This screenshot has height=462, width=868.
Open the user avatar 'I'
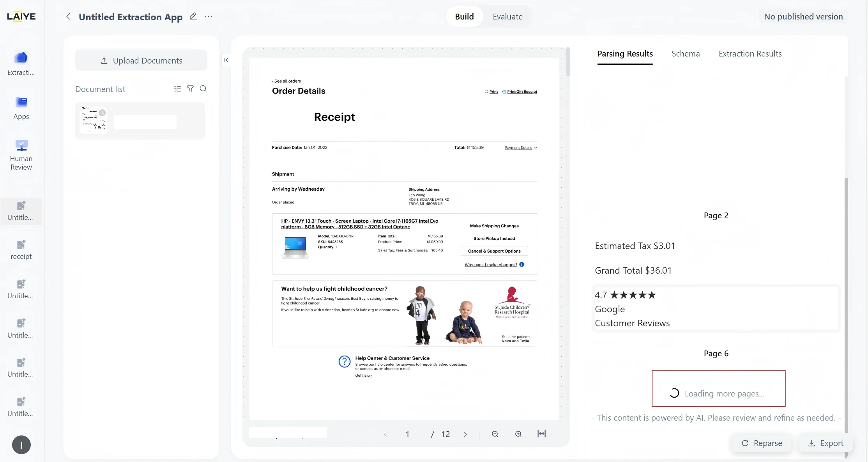pos(21,445)
